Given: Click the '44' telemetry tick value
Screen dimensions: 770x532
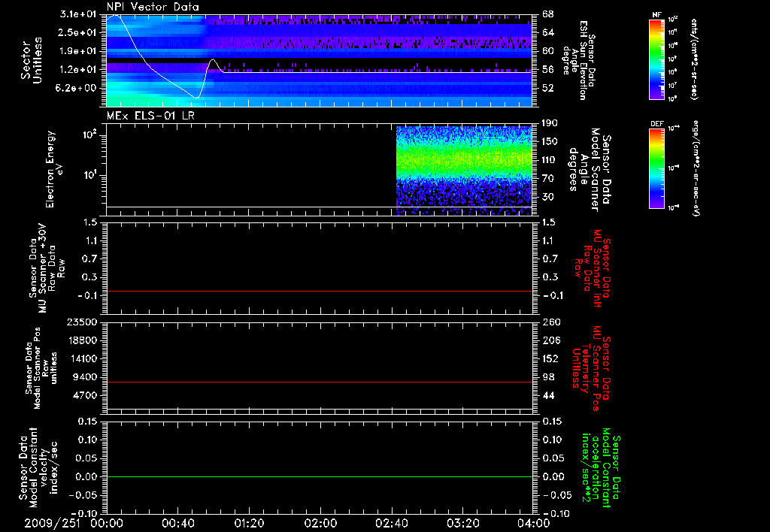Looking at the screenshot, I should (548, 395).
